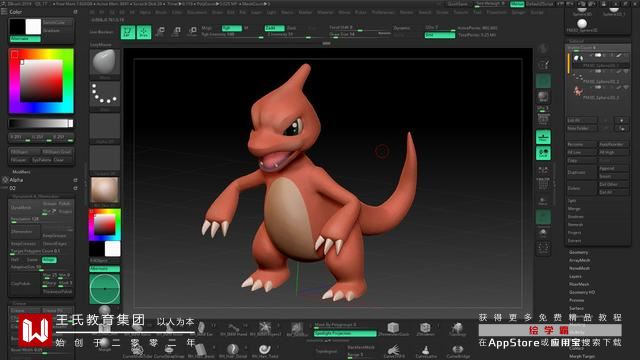The width and height of the screenshot is (640, 360).
Task: Open the Render menu
Action: (x=406, y=12)
